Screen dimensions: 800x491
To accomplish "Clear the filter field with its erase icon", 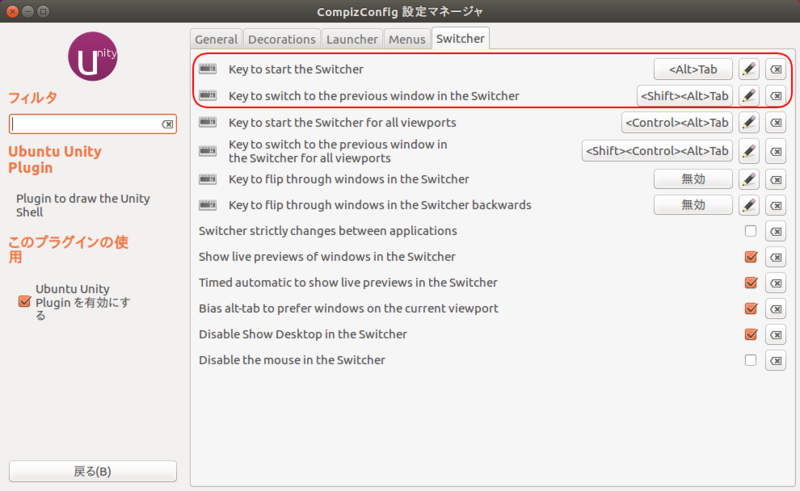I will [x=167, y=124].
